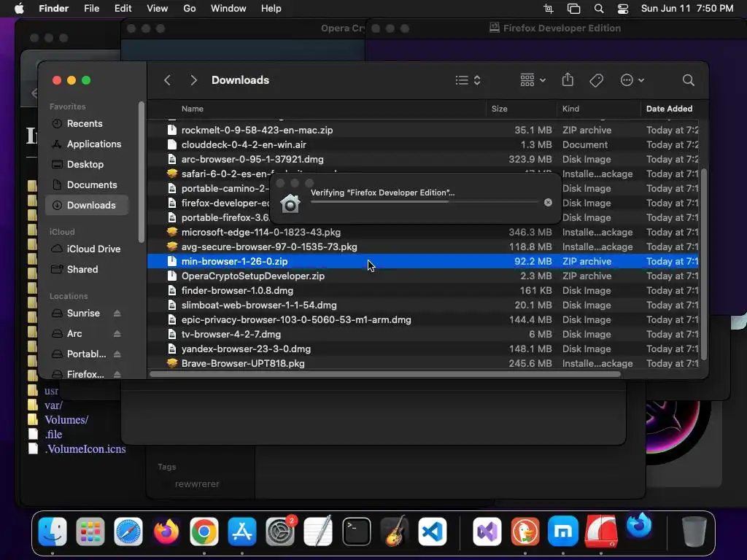Open the Arc volume in the sidebar

[x=74, y=334]
